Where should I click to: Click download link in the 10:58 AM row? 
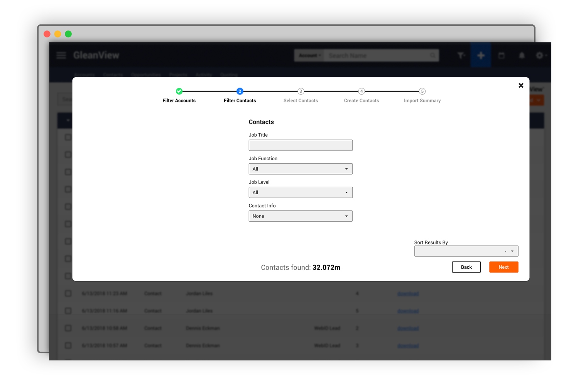click(x=408, y=328)
